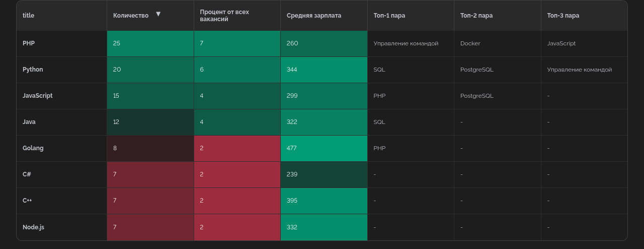This screenshot has width=644, height=249.
Task: Click the Docker cell in the PHP row
Action: (470, 43)
